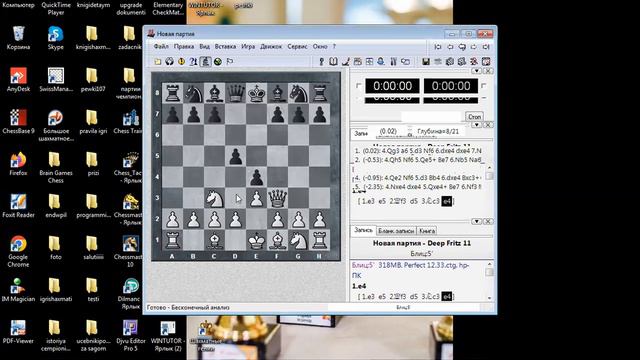Click the ghost-like blue figure toolbar icon
This screenshot has height=360, width=640.
pos(381,62)
